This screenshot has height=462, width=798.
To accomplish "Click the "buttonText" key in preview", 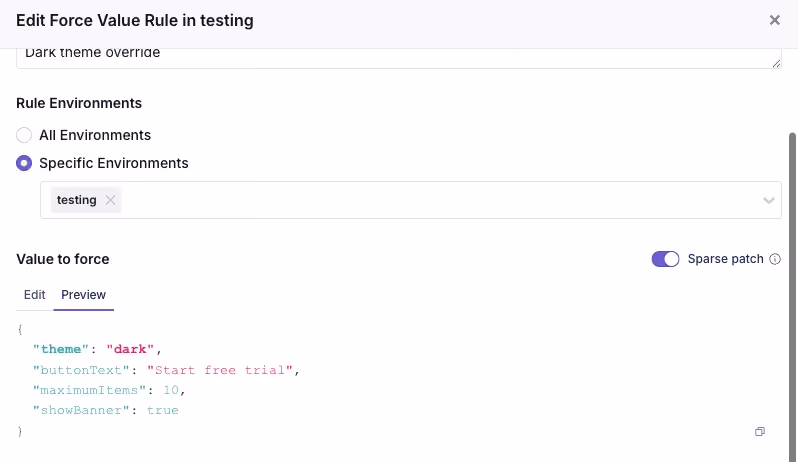I will click(x=81, y=370).
